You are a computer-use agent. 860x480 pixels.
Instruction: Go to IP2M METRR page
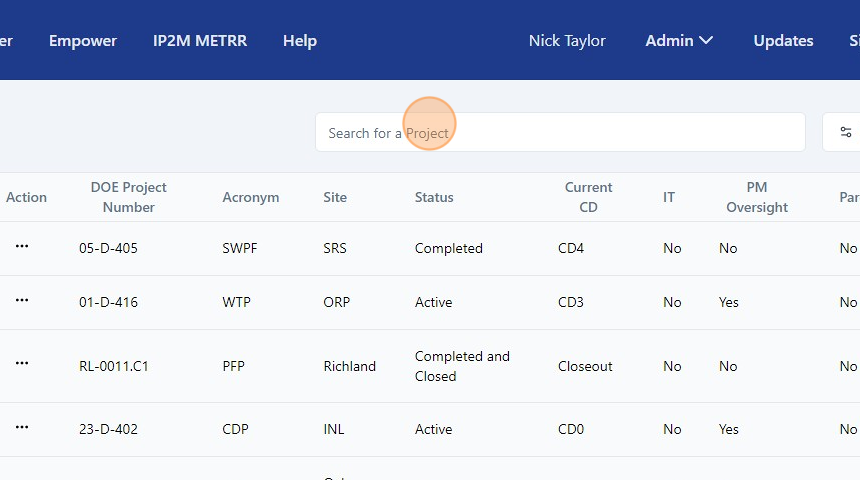pos(200,41)
